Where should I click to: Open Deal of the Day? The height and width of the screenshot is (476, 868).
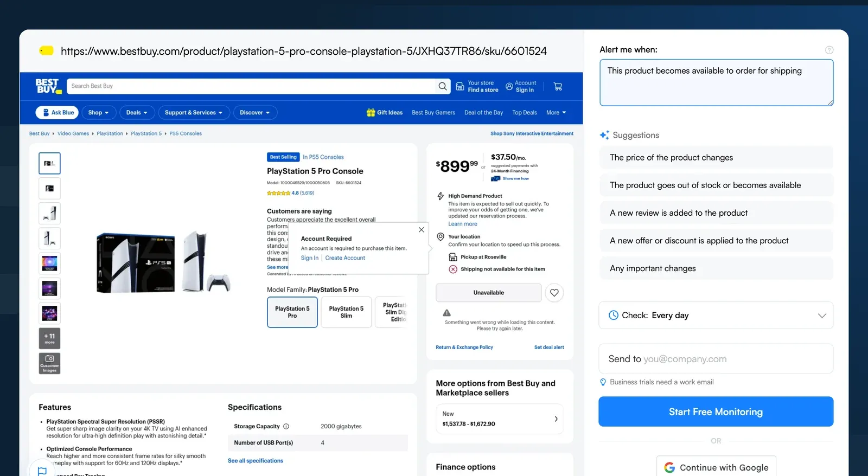(x=483, y=113)
